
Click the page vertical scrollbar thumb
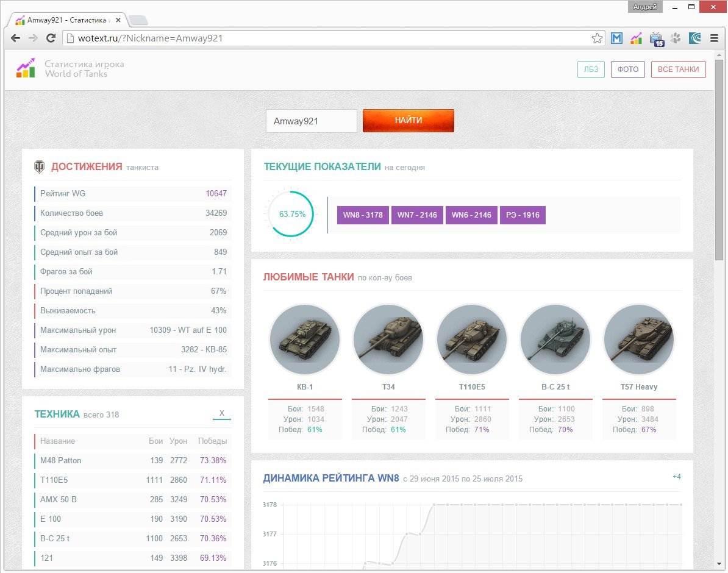pyautogui.click(x=719, y=159)
